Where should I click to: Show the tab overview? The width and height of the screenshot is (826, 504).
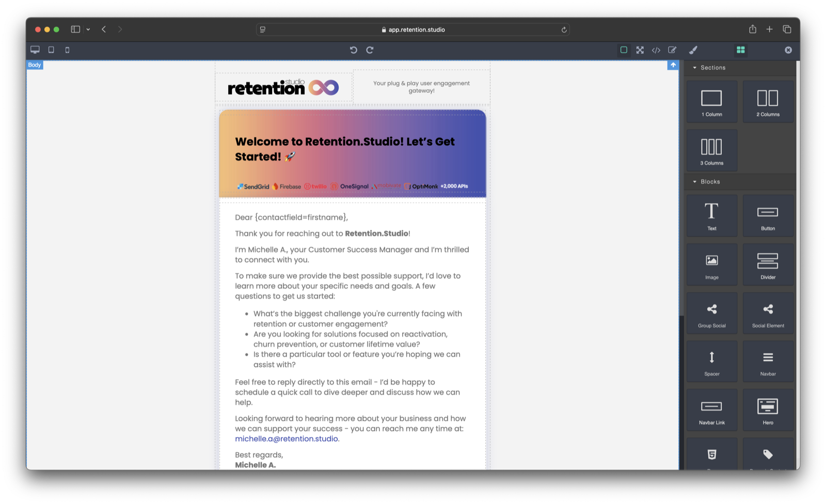click(x=787, y=29)
